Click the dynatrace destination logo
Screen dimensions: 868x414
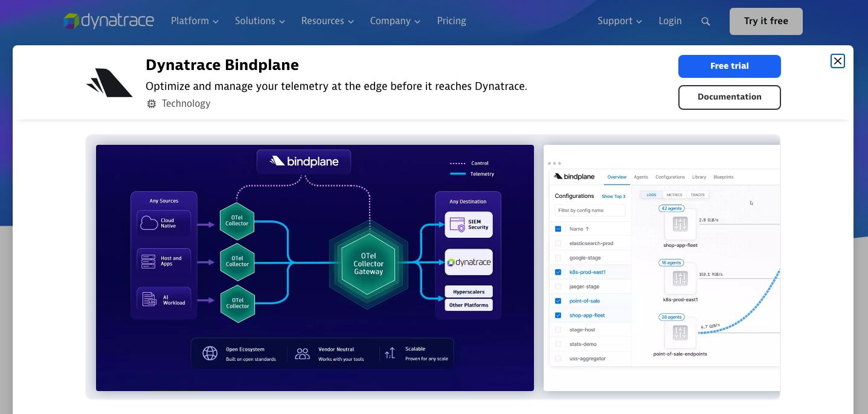point(469,263)
